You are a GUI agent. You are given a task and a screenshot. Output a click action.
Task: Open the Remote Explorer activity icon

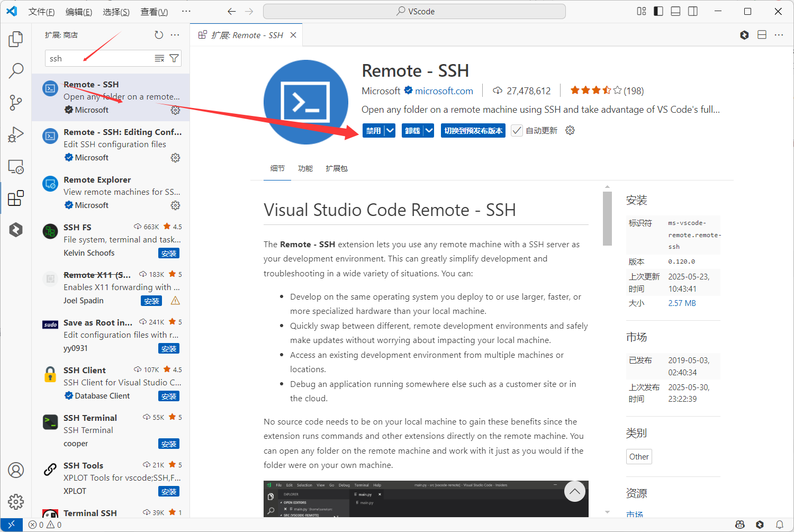tap(16, 167)
